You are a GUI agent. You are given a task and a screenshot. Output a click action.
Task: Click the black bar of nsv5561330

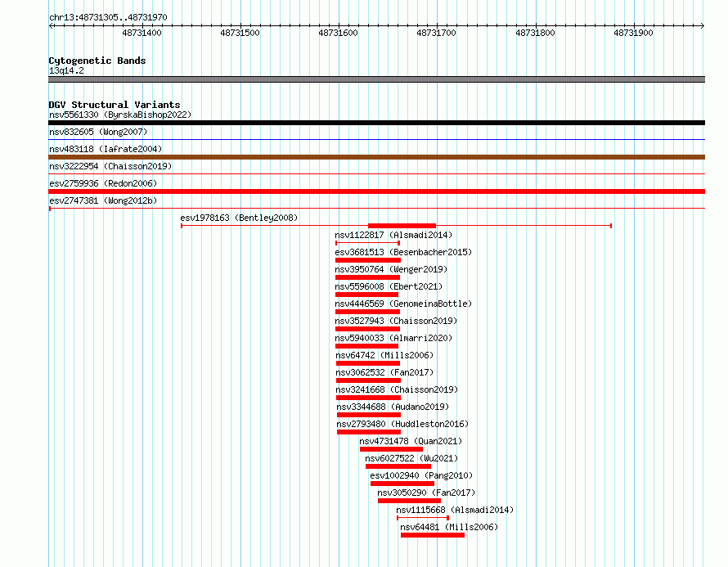376,123
